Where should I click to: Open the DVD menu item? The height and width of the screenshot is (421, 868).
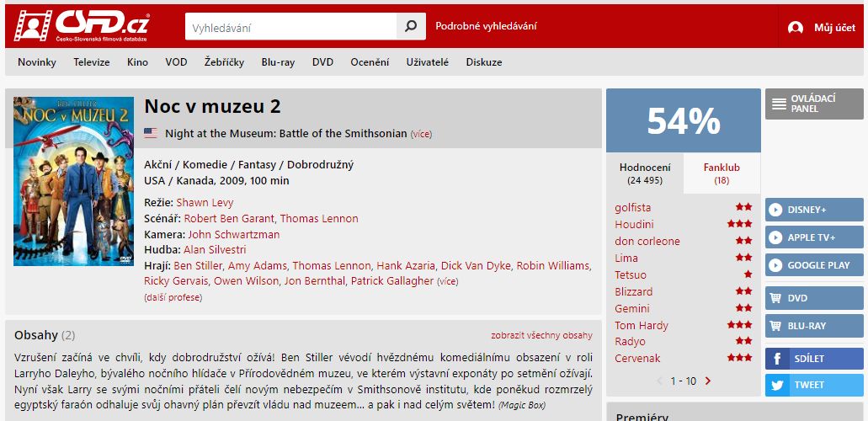pyautogui.click(x=322, y=62)
